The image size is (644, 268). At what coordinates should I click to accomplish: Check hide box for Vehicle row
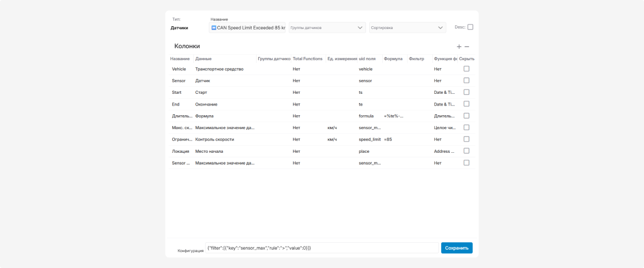point(466,69)
